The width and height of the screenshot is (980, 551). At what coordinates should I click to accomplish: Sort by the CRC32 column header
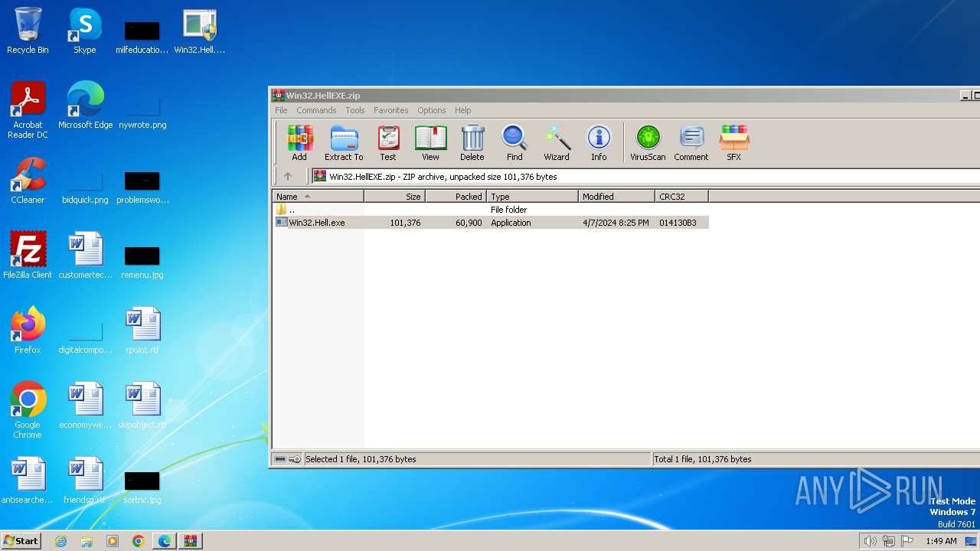(681, 197)
